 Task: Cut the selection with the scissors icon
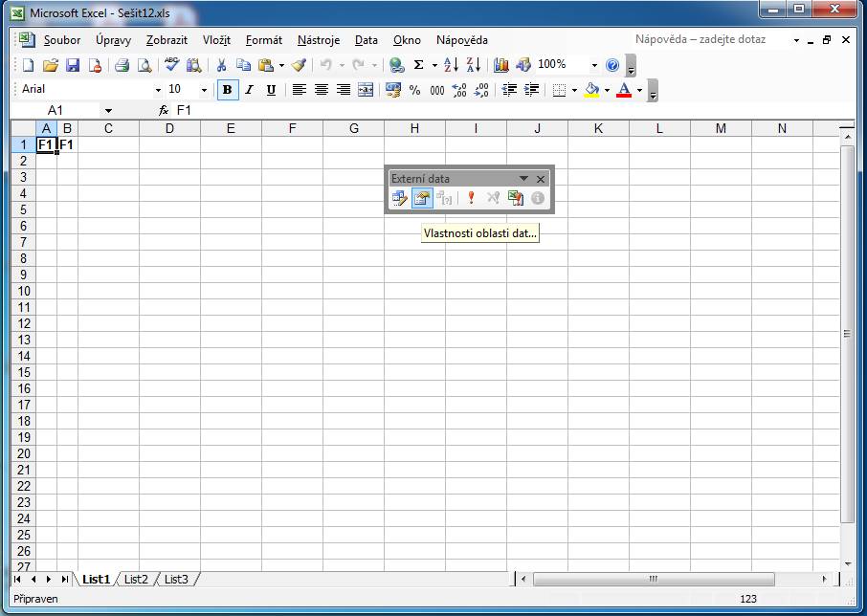click(x=221, y=65)
